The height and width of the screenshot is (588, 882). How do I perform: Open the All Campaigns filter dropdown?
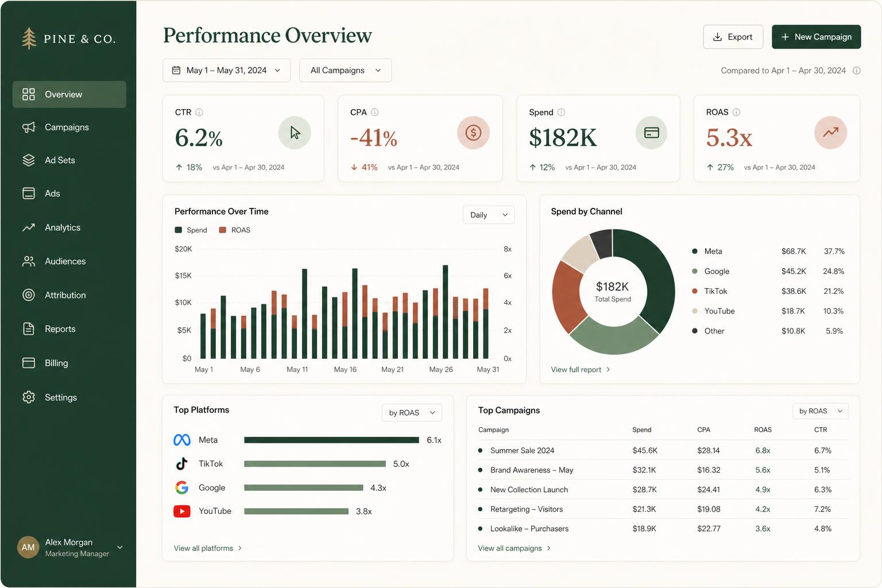pos(345,70)
